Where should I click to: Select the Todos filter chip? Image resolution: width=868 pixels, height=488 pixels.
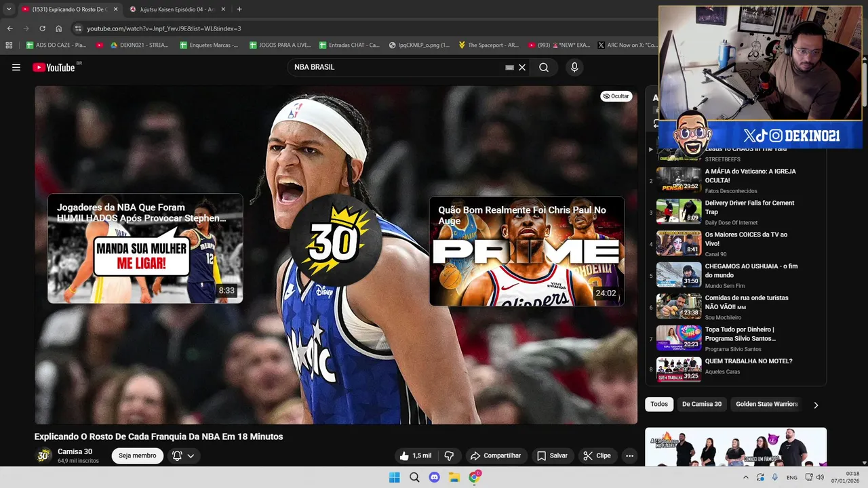coord(659,404)
